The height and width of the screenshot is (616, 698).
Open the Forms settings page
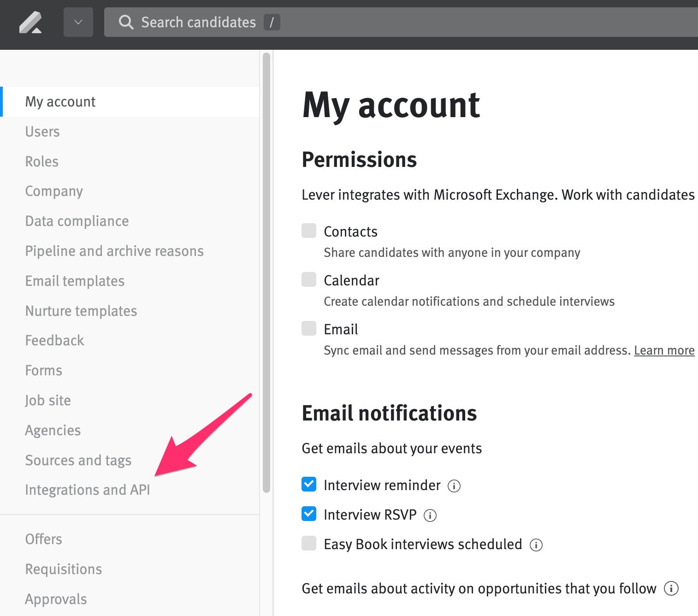coord(43,371)
